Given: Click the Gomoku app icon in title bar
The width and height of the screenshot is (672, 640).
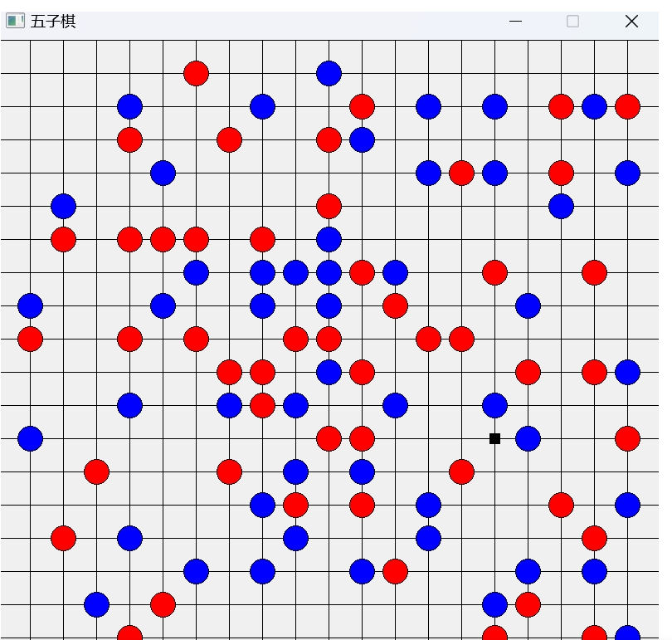Looking at the screenshot, I should click(x=15, y=21).
